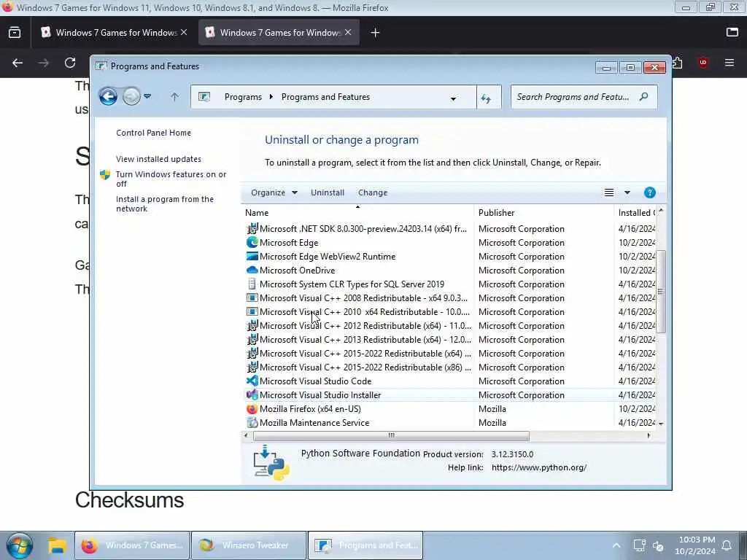Open the python.org help link
747x560 pixels.
tap(539, 467)
